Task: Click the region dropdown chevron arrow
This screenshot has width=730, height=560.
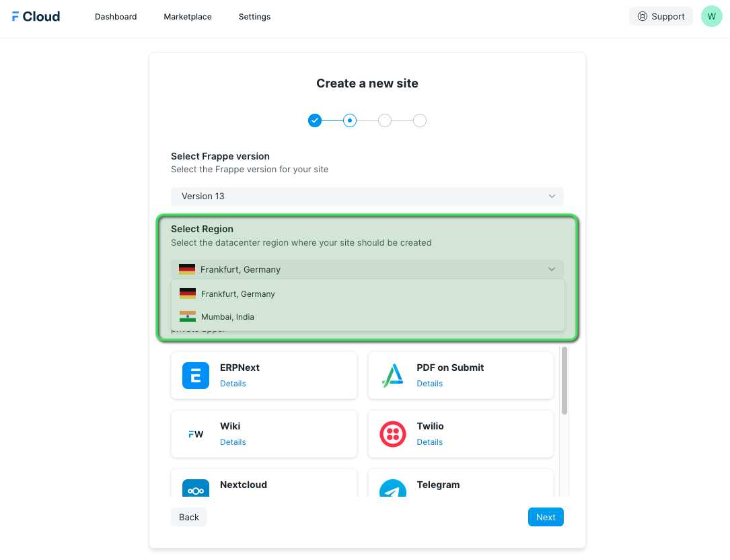Action: pos(552,269)
